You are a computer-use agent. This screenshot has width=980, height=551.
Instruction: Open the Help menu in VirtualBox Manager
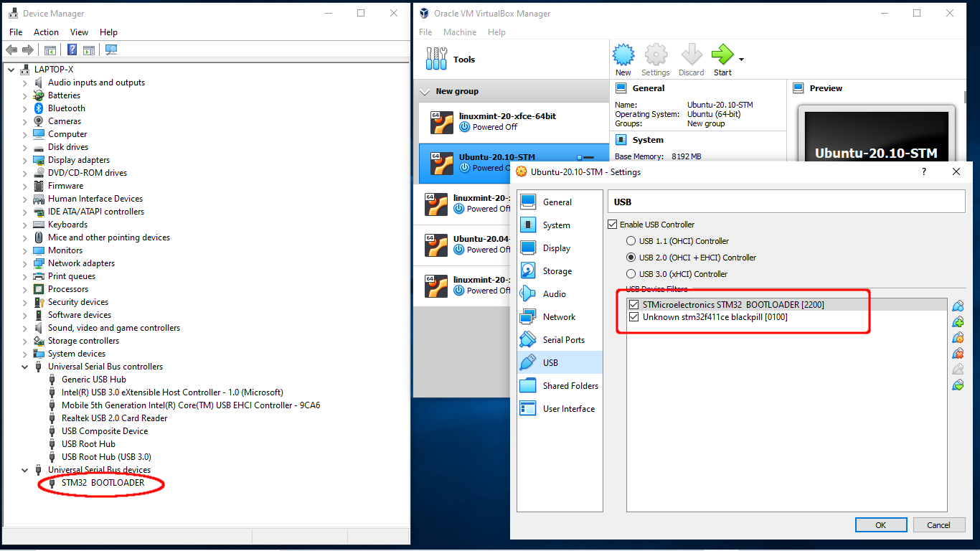(496, 32)
